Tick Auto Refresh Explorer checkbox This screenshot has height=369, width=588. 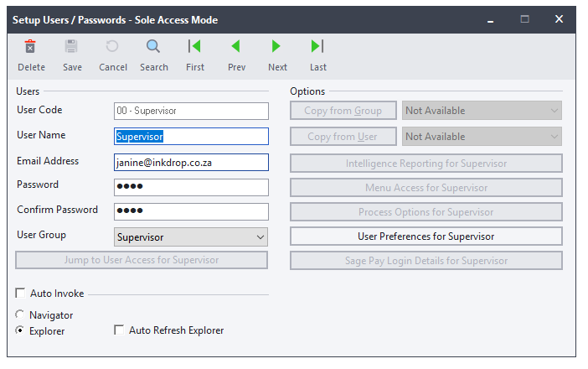tap(119, 330)
